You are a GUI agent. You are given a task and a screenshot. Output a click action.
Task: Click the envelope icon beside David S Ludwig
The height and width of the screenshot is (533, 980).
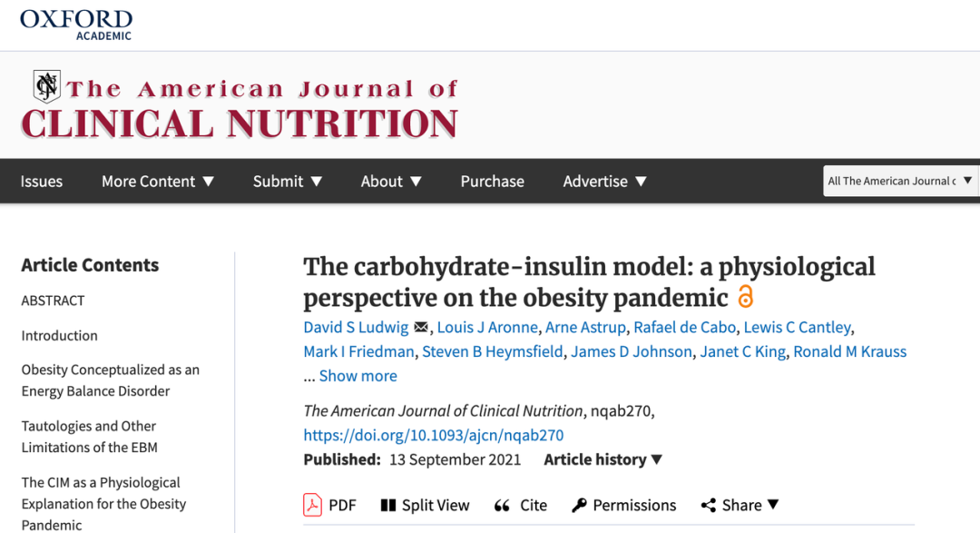[421, 327]
